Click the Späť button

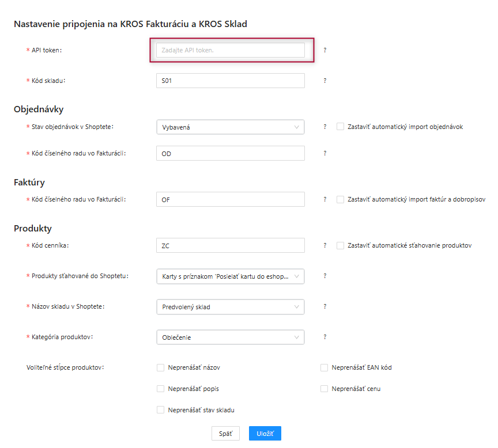pyautogui.click(x=225, y=434)
